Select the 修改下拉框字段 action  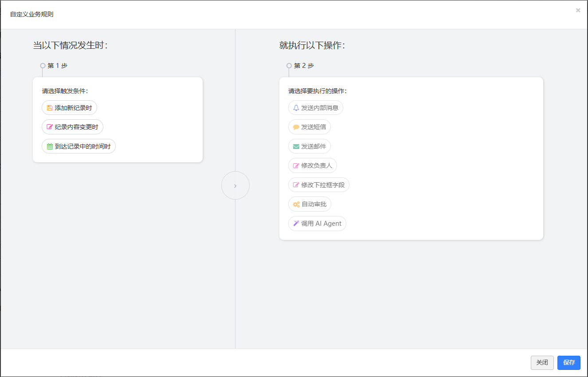319,185
